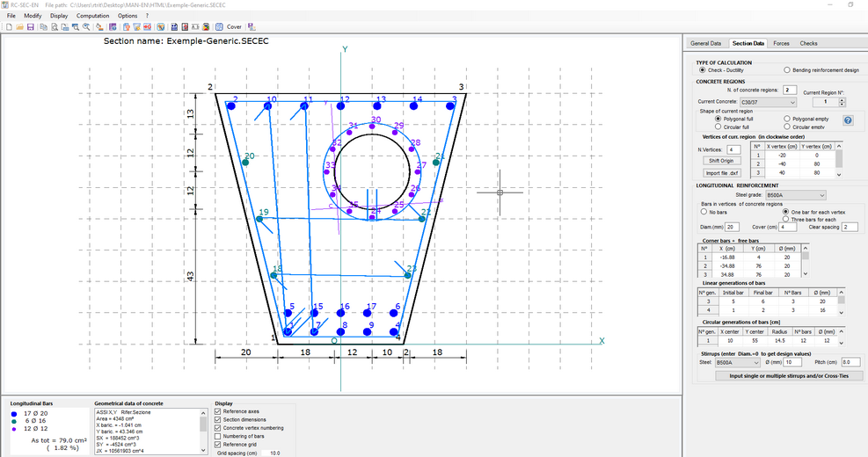Click the stamp-shaped toolbar icon
The height and width of the screenshot is (457, 868).
(x=99, y=26)
